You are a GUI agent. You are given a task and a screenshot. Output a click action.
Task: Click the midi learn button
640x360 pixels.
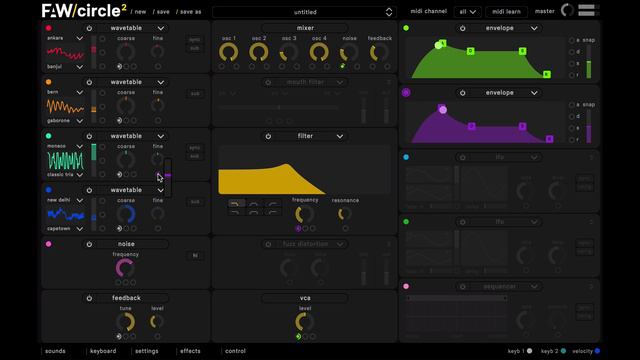506,12
